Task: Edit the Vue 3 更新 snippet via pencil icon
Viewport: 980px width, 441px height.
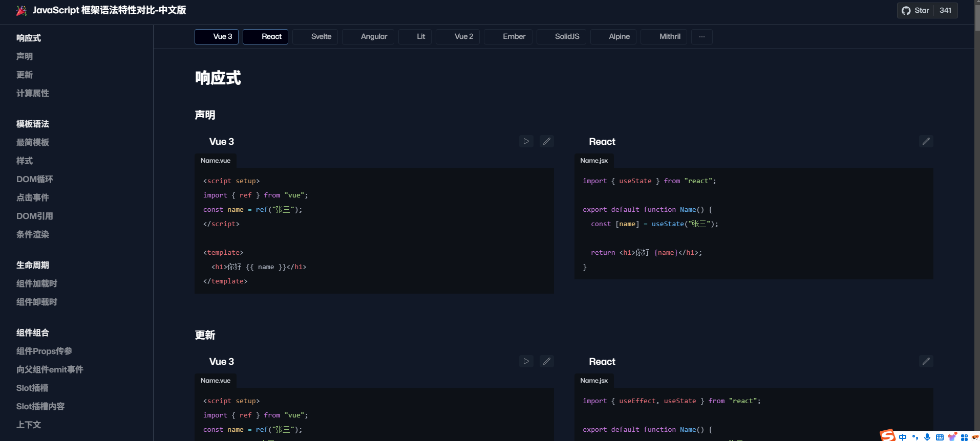Action: pos(547,361)
